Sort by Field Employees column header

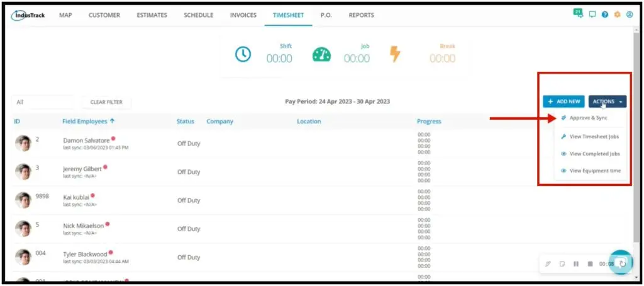click(x=88, y=122)
